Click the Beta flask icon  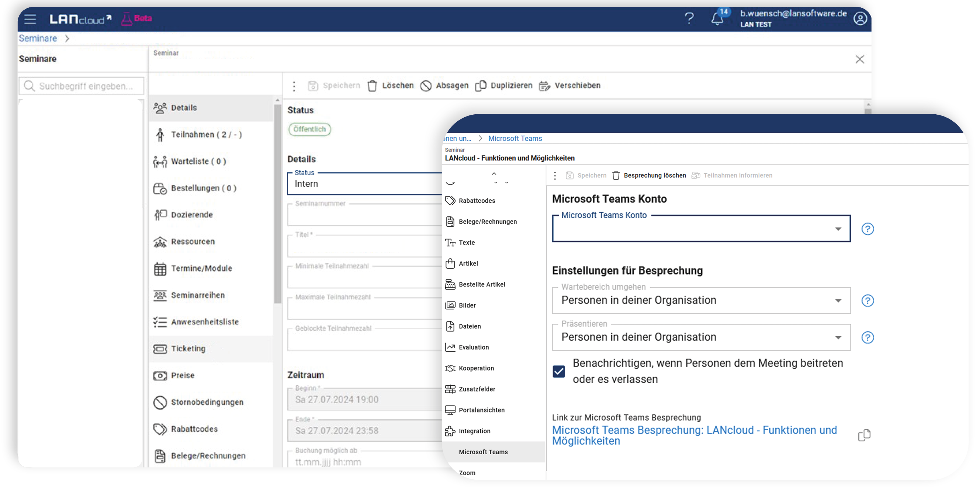pos(127,18)
